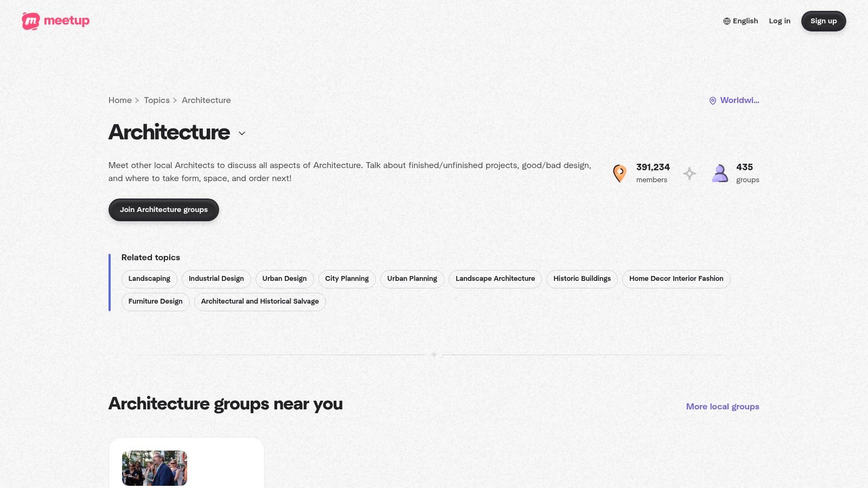
Task: Open Topics breadcrumb link
Action: coord(157,100)
